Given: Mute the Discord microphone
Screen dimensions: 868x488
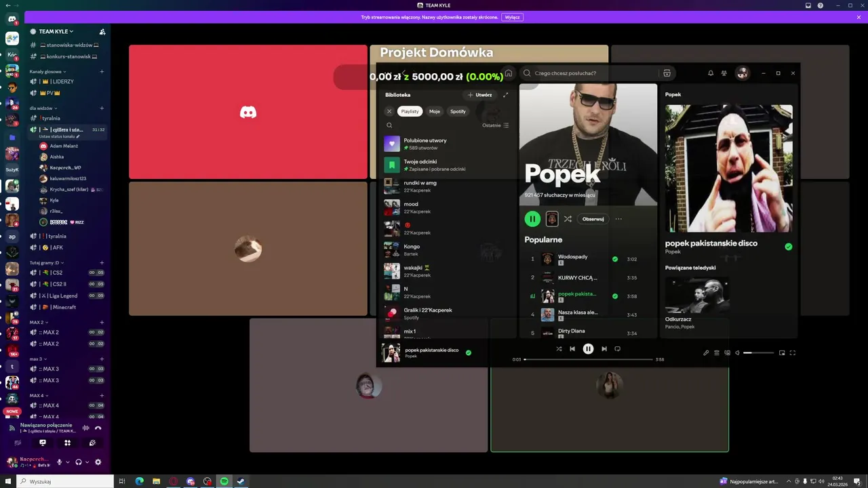Looking at the screenshot, I should (x=60, y=462).
